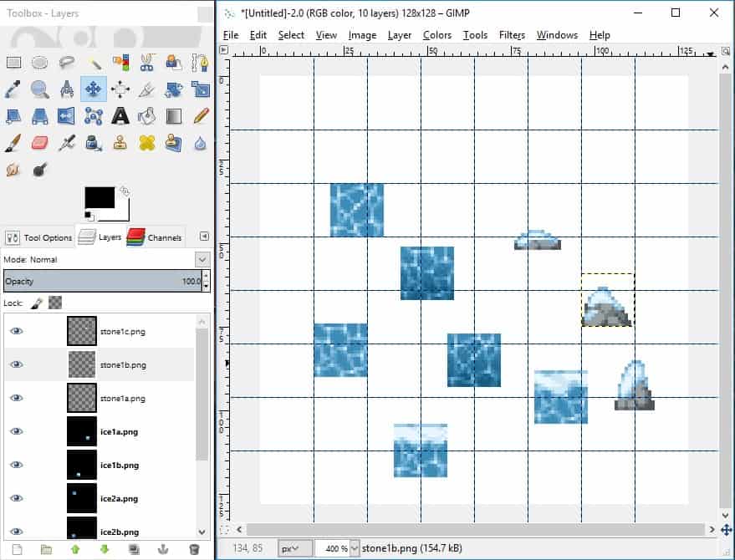The height and width of the screenshot is (560, 735).
Task: Open the Colors menu
Action: [x=436, y=35]
